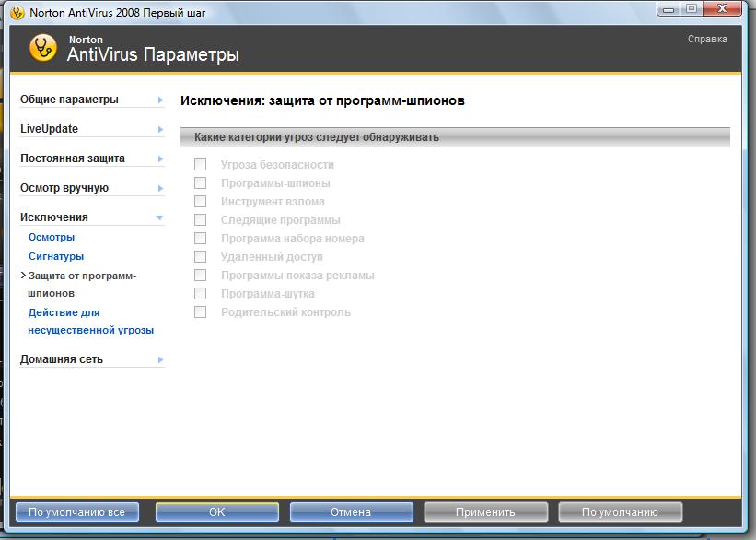
Task: Select Защита от программ-шпионов item
Action: [82, 284]
